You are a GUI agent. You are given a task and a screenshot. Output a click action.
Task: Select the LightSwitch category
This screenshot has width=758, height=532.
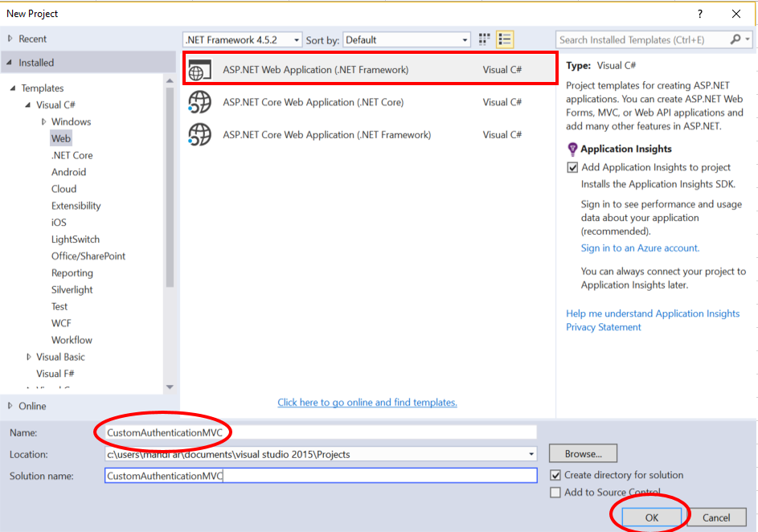pos(76,239)
